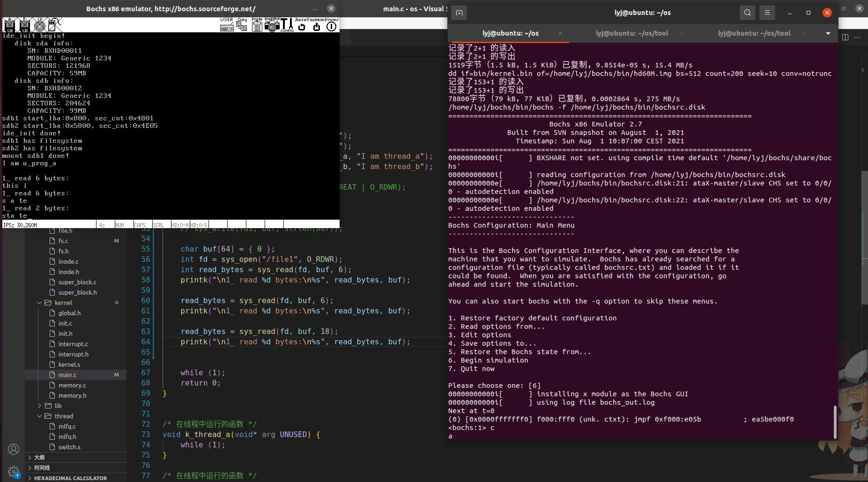Collapse the thread folder

pyautogui.click(x=64, y=416)
